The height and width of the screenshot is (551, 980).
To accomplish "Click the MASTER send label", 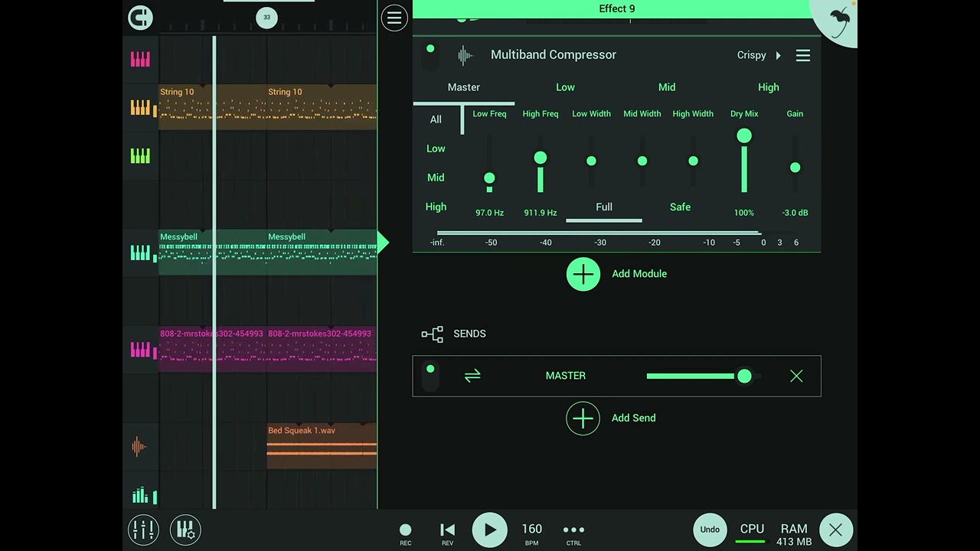I will pyautogui.click(x=566, y=376).
